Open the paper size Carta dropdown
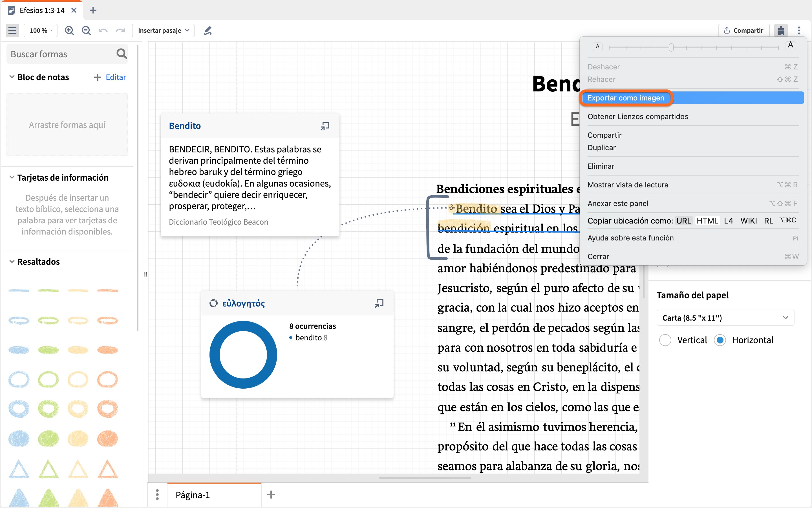 point(725,318)
